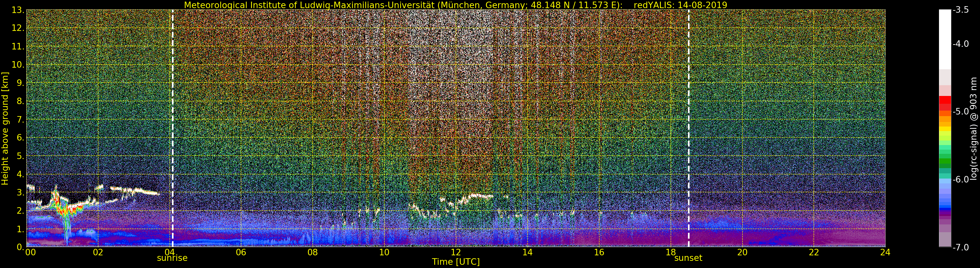Screen dimensions: 980x268
Task: Click the 12 tick on the time axis
Action: (456, 252)
